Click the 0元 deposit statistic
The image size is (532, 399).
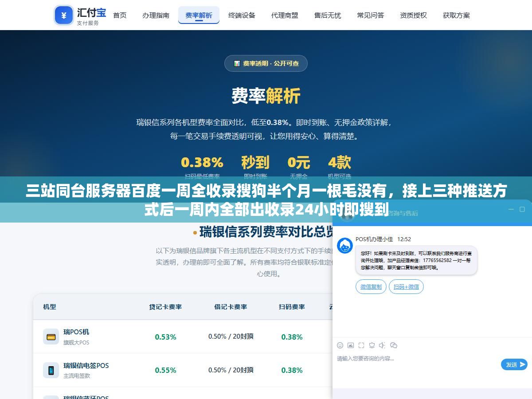[x=298, y=162]
